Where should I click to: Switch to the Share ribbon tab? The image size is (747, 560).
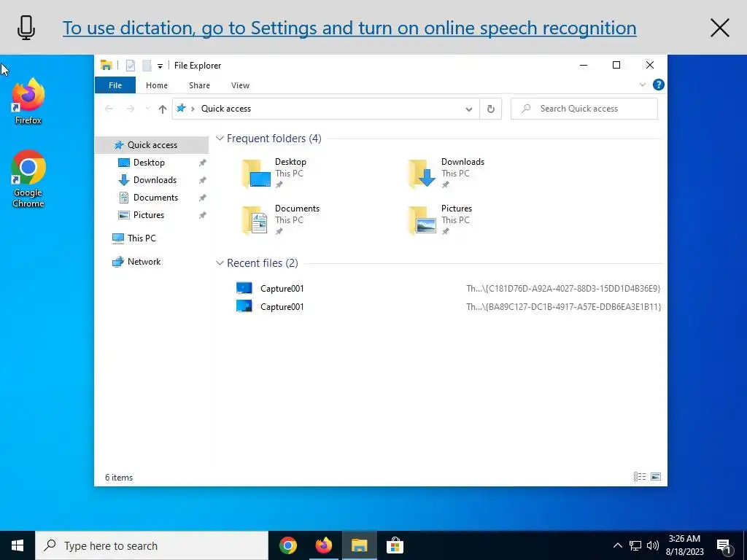click(199, 85)
